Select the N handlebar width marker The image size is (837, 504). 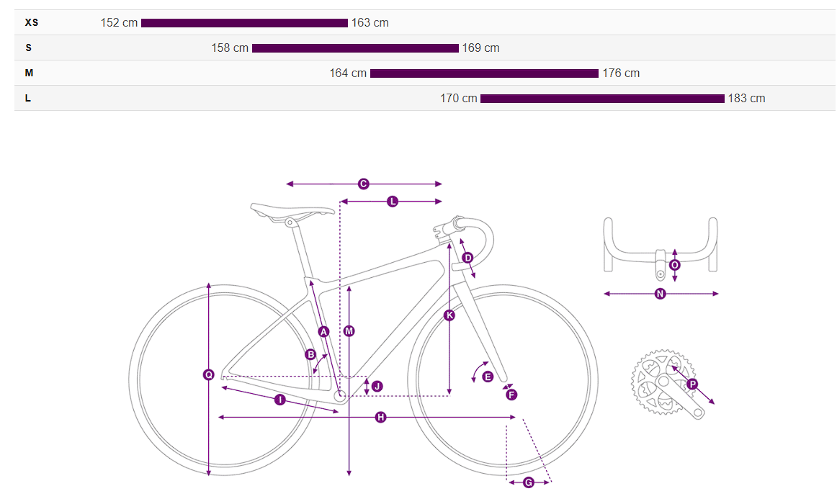(660, 294)
